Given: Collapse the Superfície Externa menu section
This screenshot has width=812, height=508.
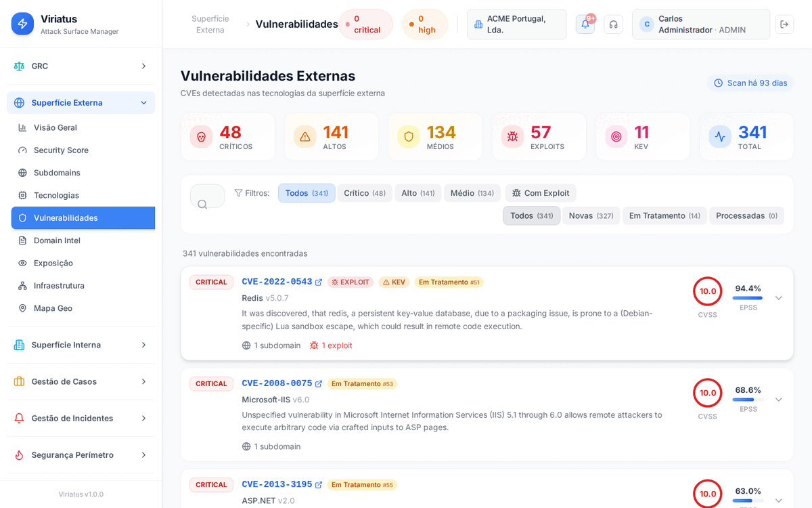Looking at the screenshot, I should (143, 103).
